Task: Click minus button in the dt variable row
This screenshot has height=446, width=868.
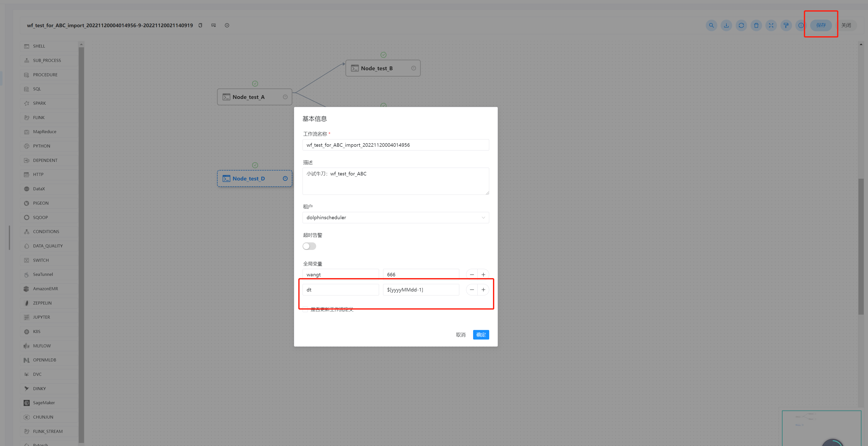Action: click(x=472, y=290)
